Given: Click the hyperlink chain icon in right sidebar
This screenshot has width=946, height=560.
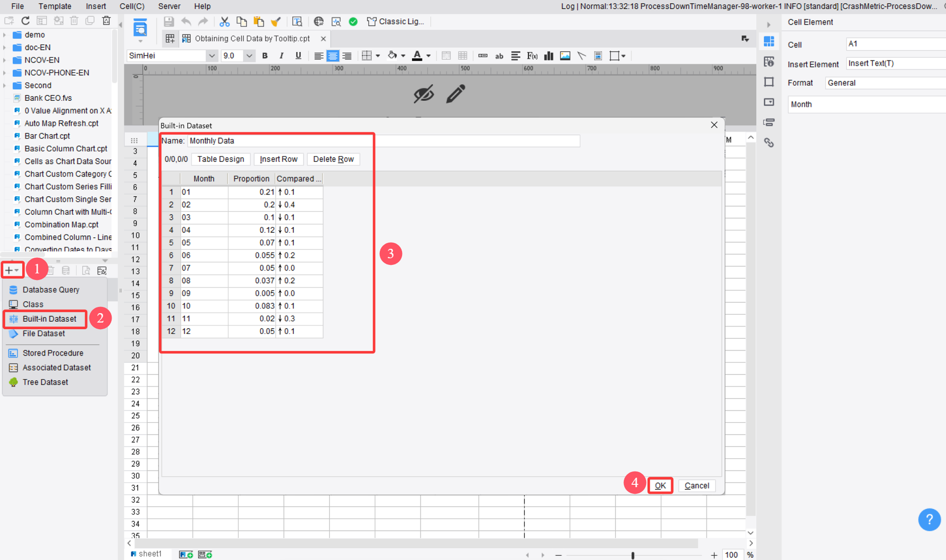Looking at the screenshot, I should [x=769, y=142].
